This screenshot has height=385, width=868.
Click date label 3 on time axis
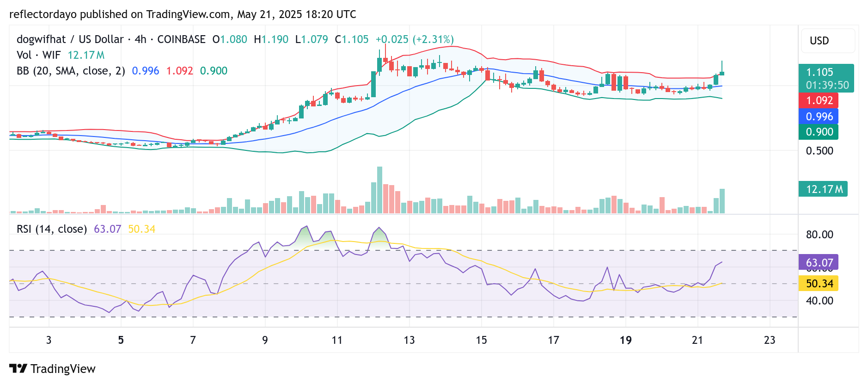point(49,340)
